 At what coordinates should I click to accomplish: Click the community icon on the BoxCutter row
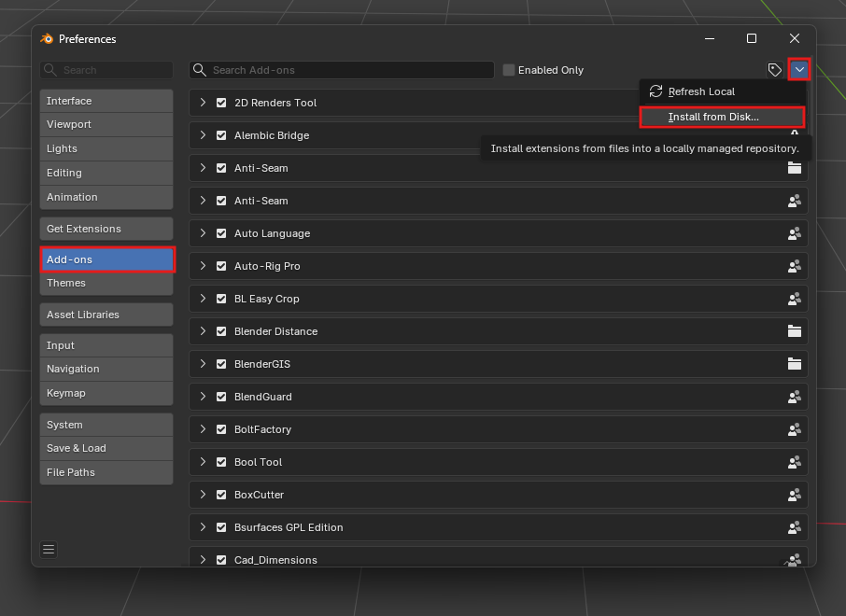[795, 495]
